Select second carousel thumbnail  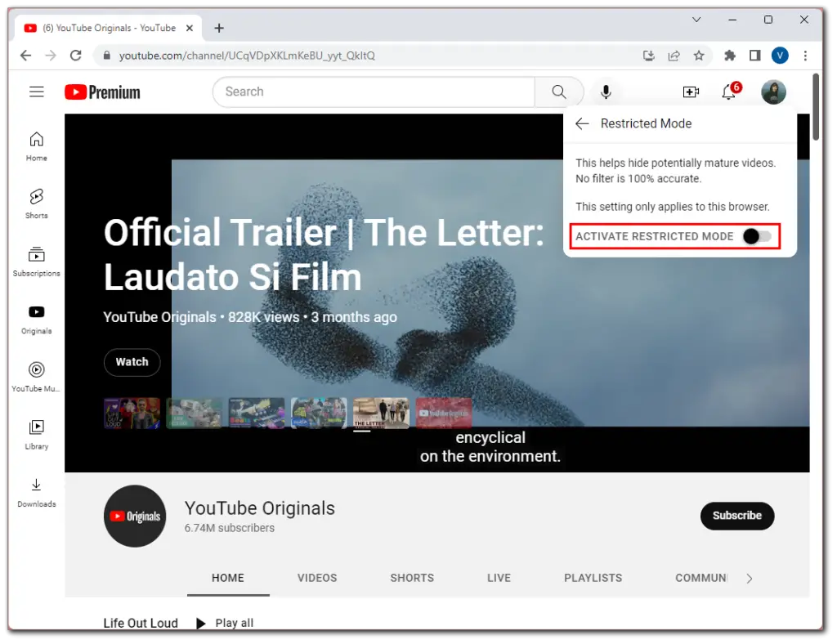click(x=195, y=413)
